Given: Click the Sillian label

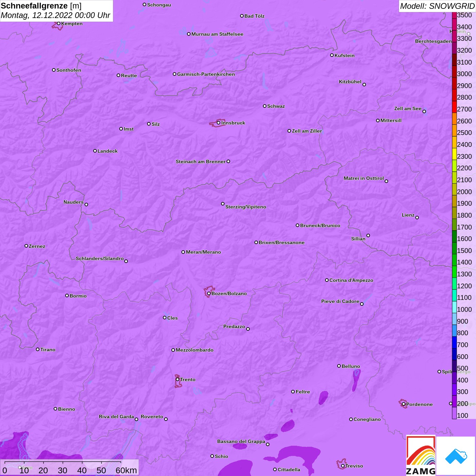Looking at the screenshot, I should point(358,239).
